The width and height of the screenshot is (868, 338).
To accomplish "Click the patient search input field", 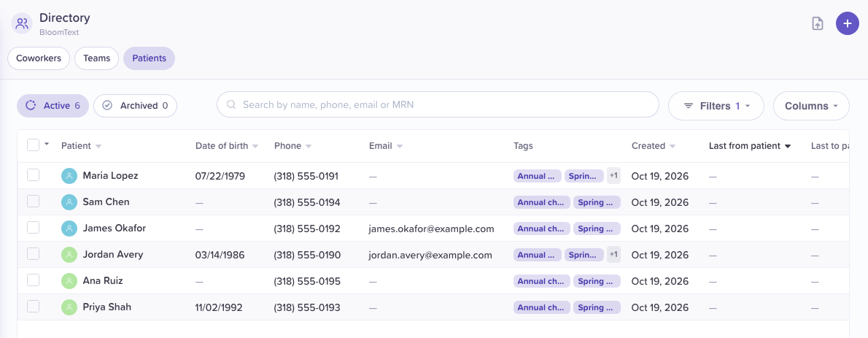I will (x=438, y=104).
